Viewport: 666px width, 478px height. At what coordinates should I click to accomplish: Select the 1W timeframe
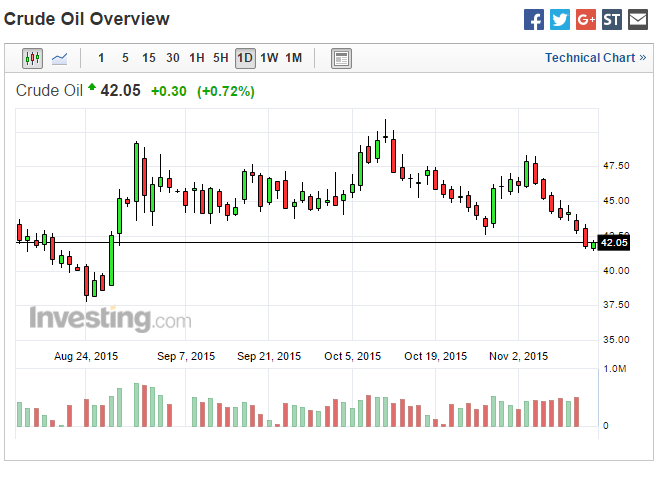pos(269,58)
